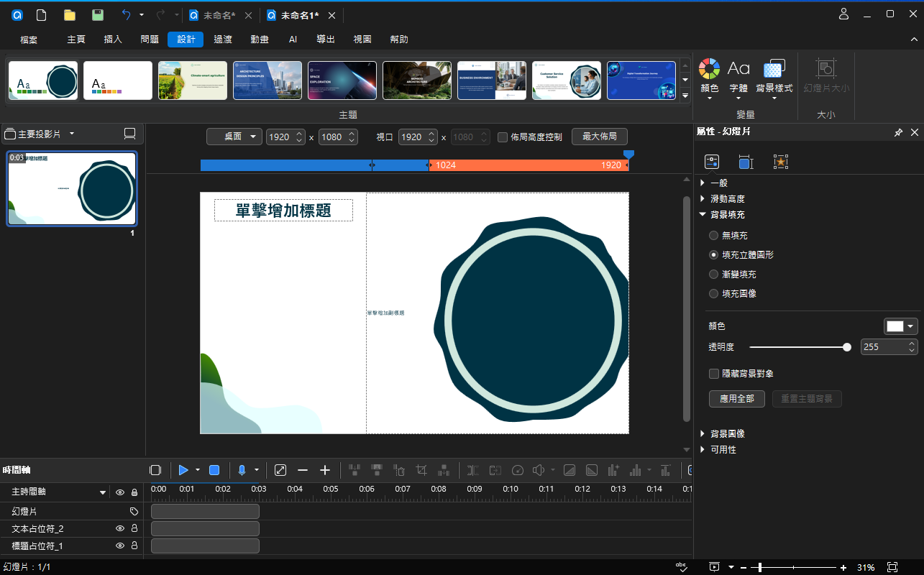Click the status bar preview presentation icon

714,567
